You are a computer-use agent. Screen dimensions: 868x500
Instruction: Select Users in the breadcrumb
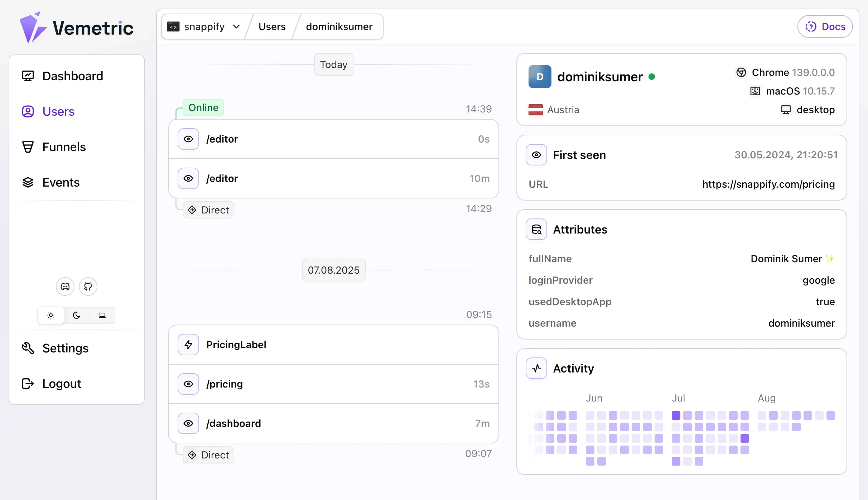[x=272, y=26]
